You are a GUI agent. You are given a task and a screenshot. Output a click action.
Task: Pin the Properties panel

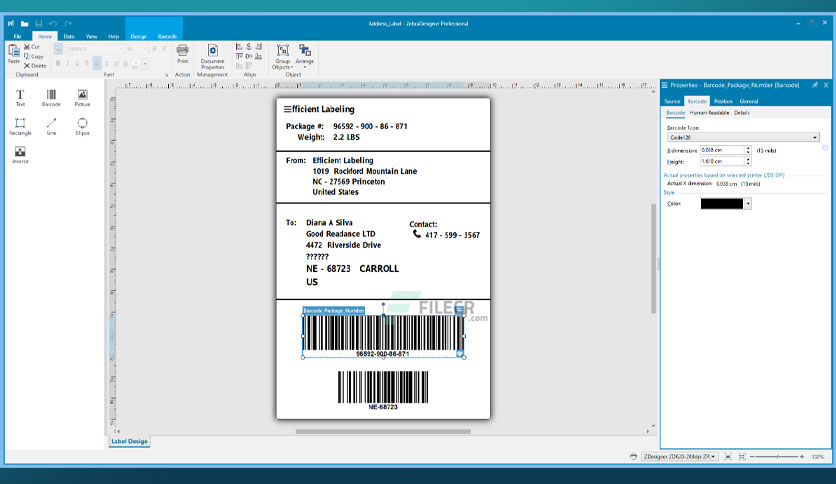click(815, 85)
